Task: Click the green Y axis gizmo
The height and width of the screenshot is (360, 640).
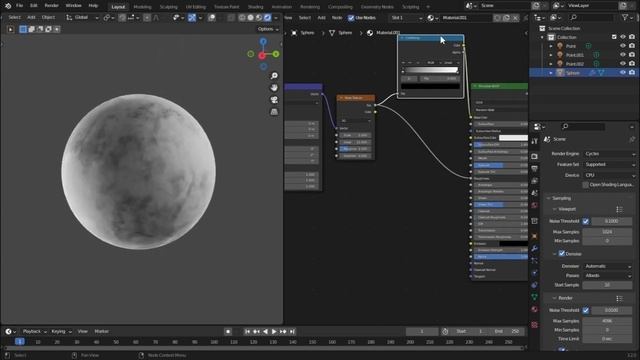Action: tap(276, 54)
